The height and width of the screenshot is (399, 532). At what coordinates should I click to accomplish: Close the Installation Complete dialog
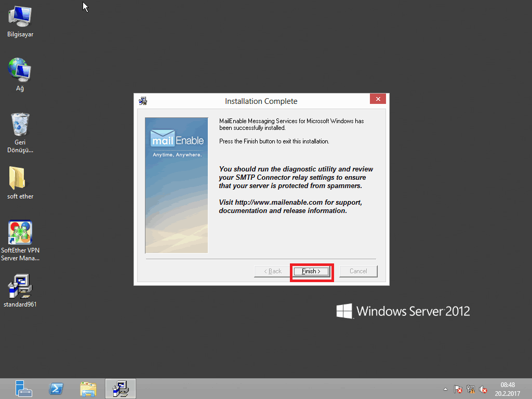(378, 99)
